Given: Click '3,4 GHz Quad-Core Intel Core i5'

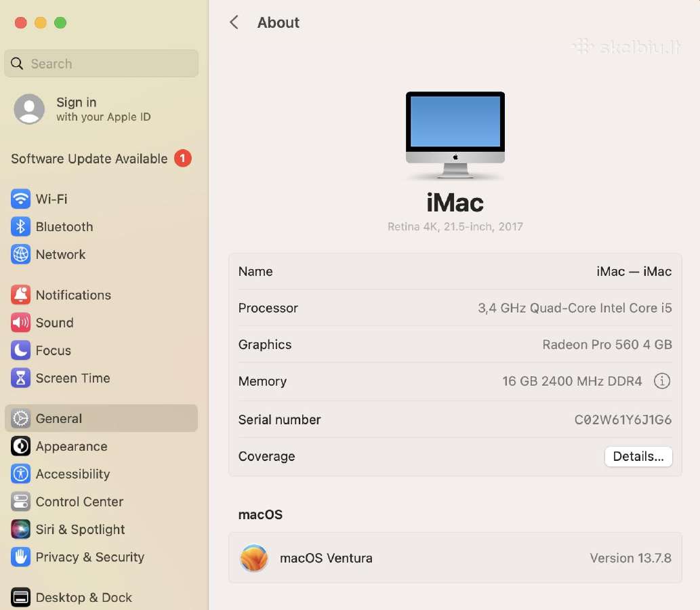Looking at the screenshot, I should point(575,308).
